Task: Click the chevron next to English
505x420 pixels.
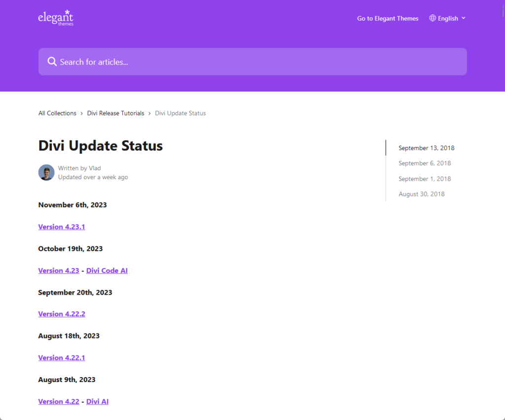Action: [x=464, y=18]
